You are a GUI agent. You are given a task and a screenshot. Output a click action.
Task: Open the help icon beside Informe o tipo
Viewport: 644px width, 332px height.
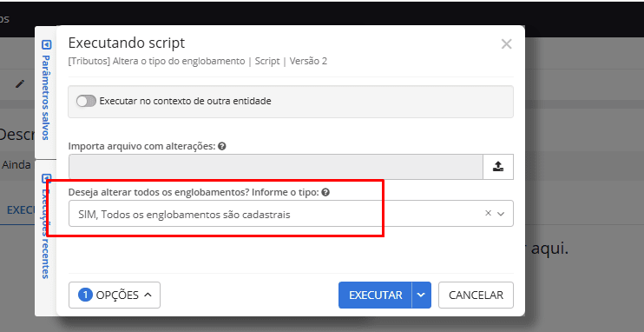pos(325,192)
